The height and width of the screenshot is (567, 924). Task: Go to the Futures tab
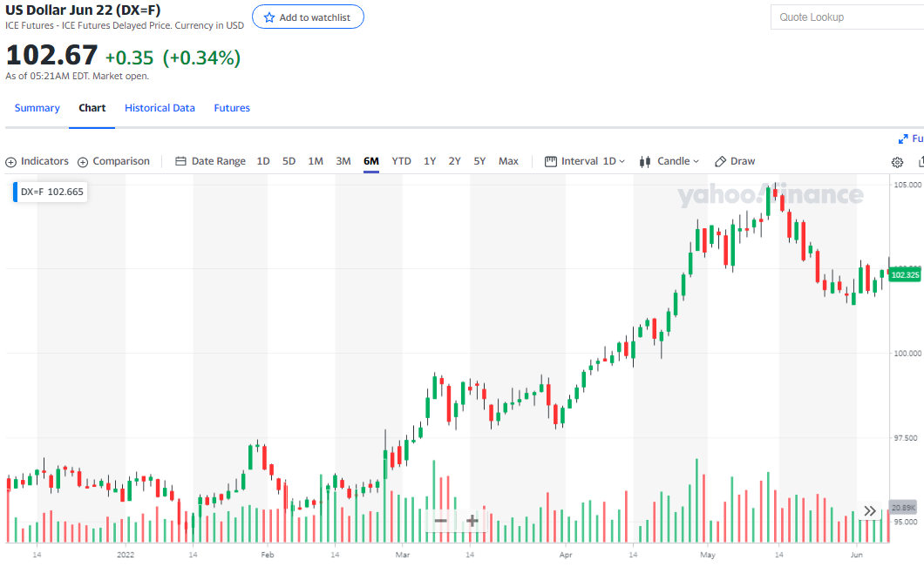point(232,108)
